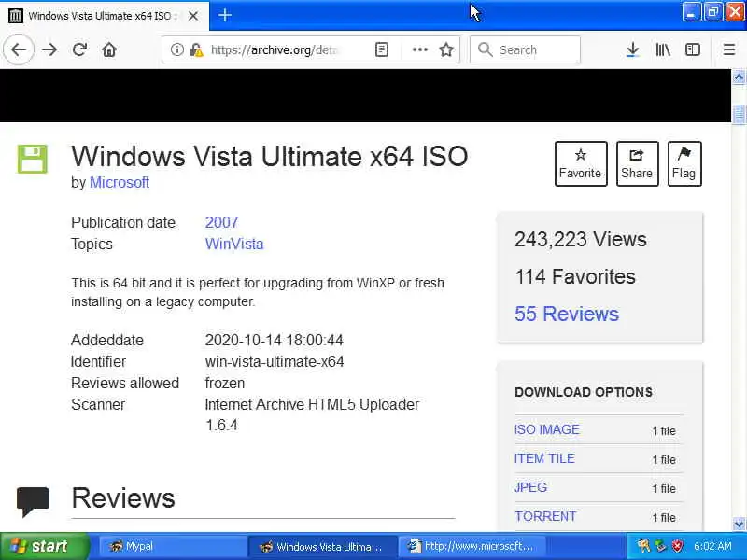The height and width of the screenshot is (560, 747).
Task: Click the speech bubble Reviews icon
Action: (33, 501)
